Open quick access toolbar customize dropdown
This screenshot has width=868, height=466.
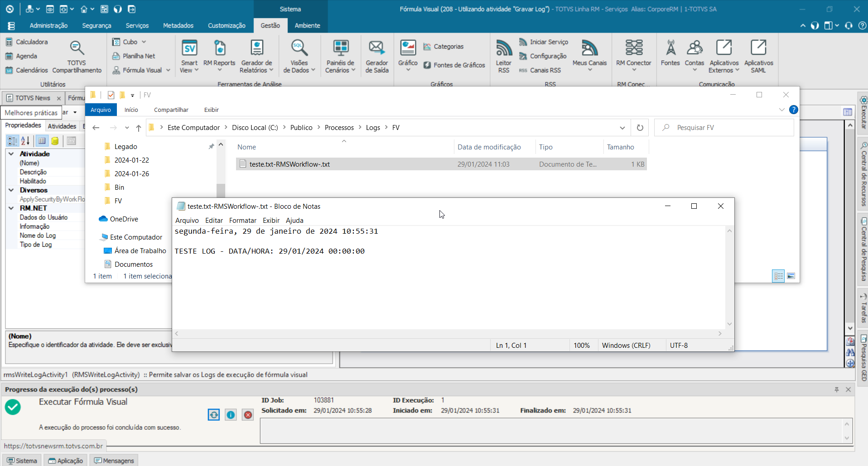click(x=132, y=95)
